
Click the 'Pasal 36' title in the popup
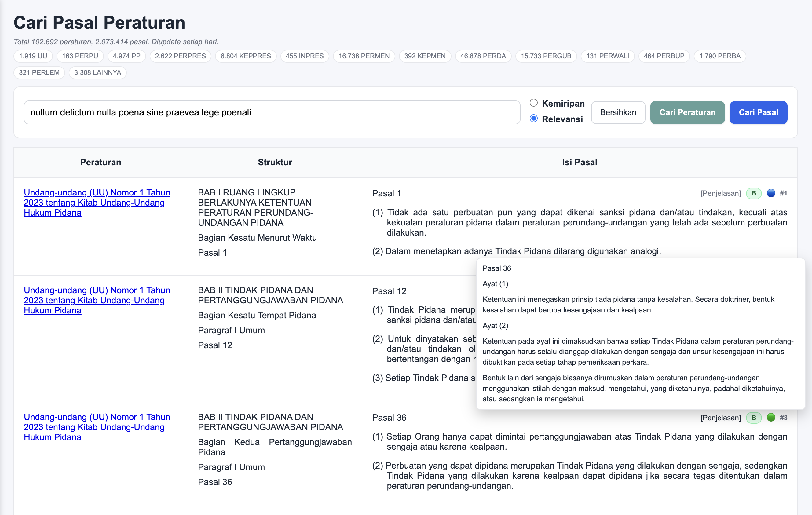pyautogui.click(x=497, y=268)
